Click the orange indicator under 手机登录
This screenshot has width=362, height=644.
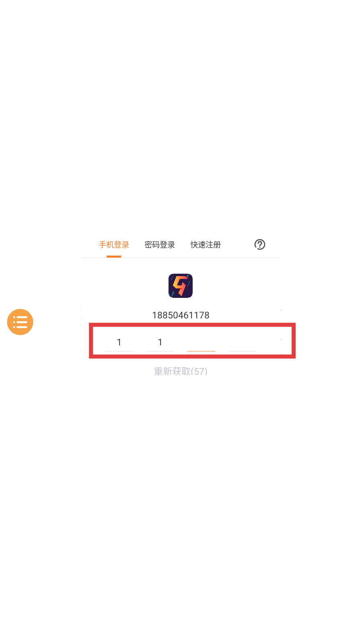pos(114,256)
